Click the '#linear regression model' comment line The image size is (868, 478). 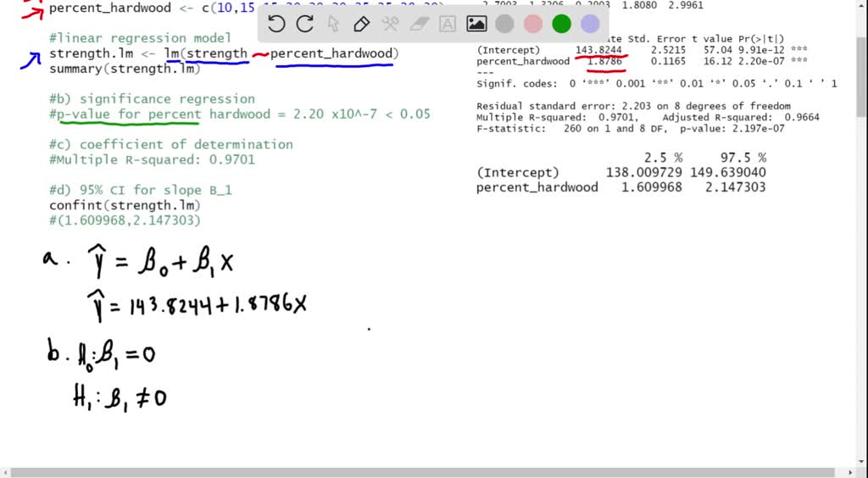[x=140, y=38]
